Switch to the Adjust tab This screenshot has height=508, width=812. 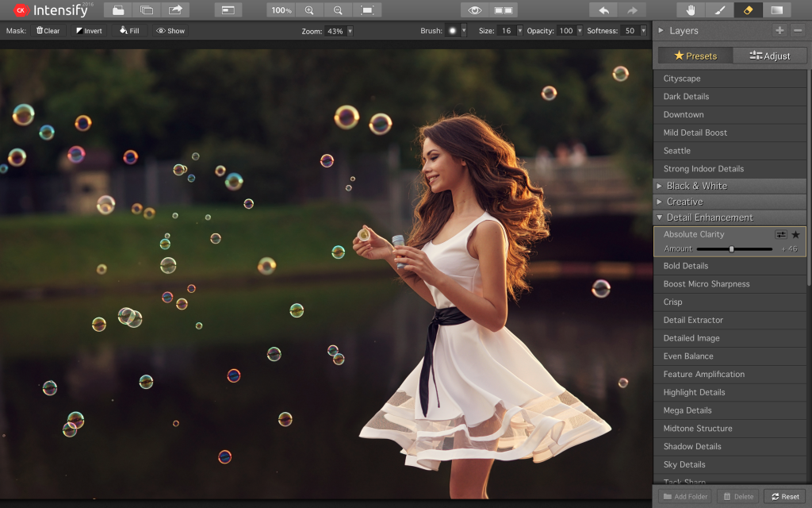(769, 56)
